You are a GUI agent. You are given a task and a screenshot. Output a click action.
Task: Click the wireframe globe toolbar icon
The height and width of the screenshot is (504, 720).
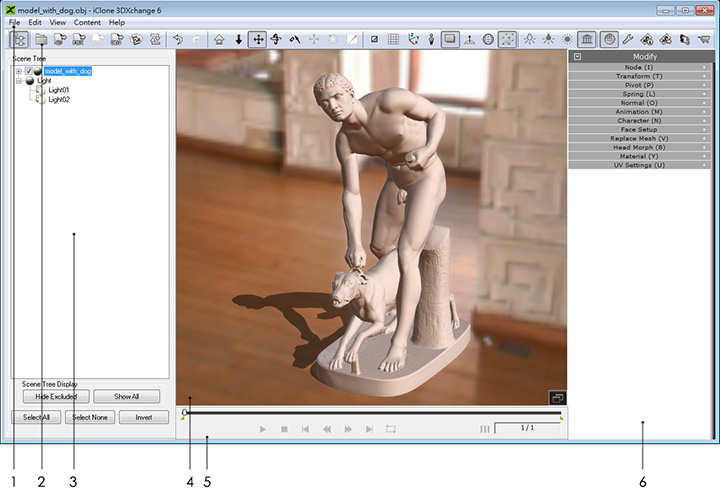(x=488, y=39)
